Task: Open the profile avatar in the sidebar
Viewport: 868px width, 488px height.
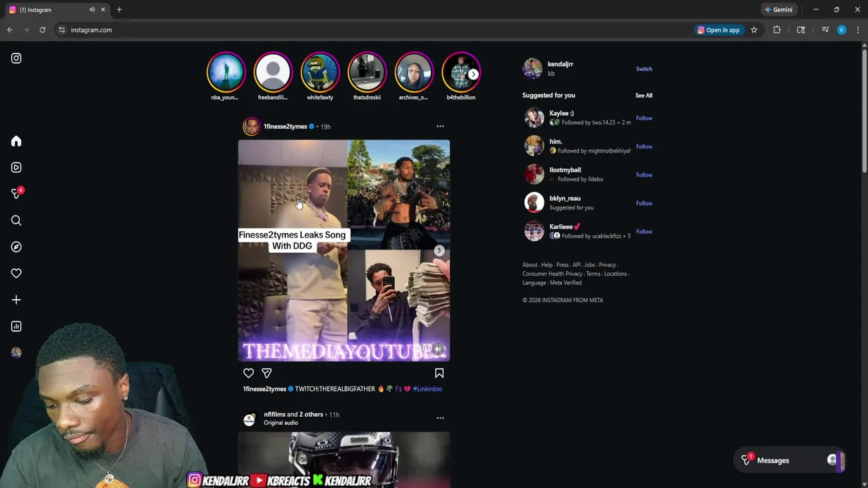Action: tap(16, 352)
